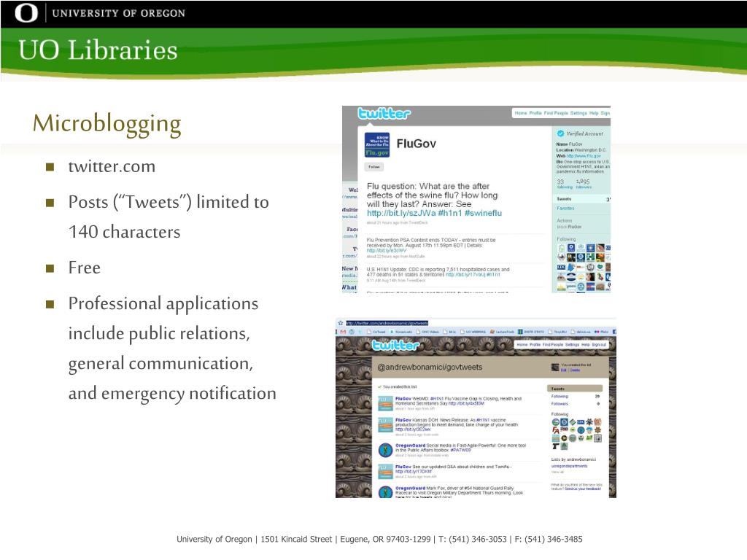Click the UO Libraries banner title
The image size is (747, 560).
(x=98, y=50)
